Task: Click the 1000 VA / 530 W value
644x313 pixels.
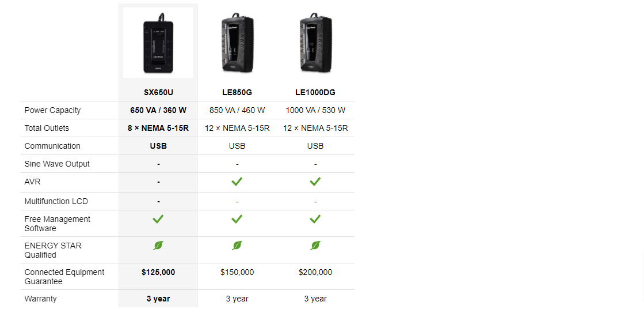Action: coord(315,110)
